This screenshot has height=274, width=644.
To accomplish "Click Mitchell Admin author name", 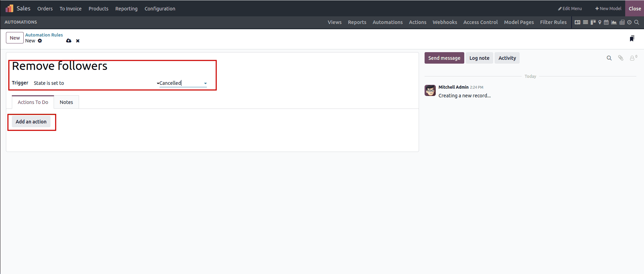I will click(x=453, y=87).
